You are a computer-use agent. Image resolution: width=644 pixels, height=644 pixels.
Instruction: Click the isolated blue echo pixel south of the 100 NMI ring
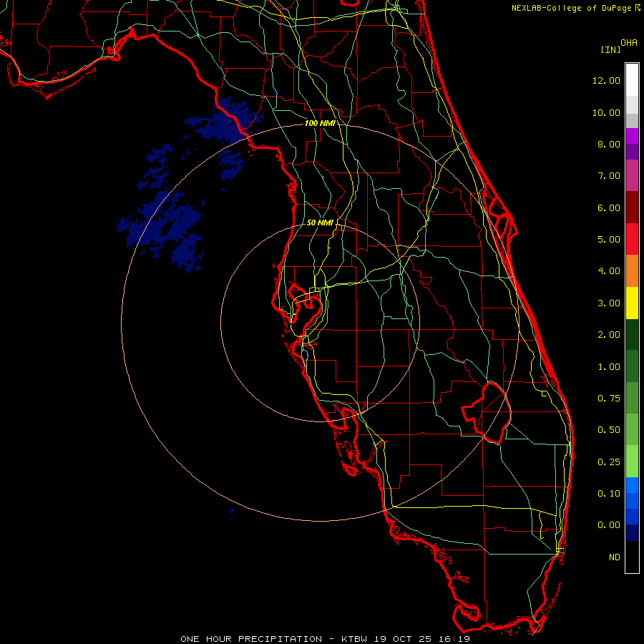(232, 511)
